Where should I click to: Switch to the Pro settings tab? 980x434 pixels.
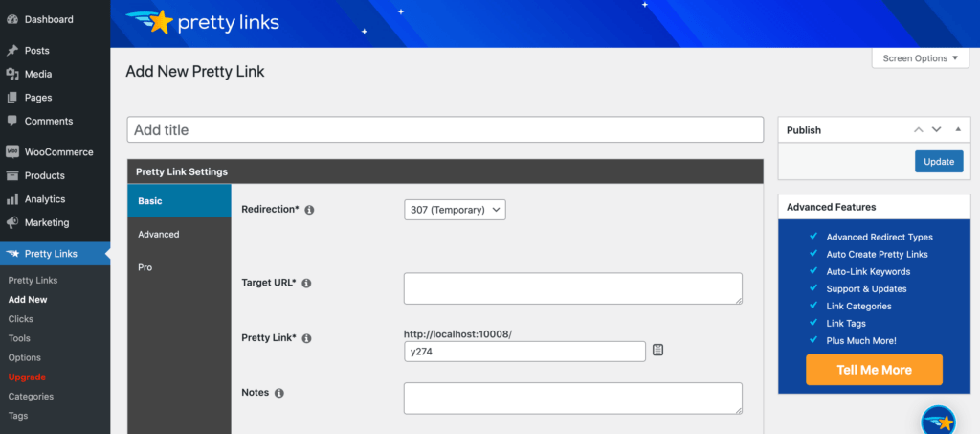coord(179,267)
